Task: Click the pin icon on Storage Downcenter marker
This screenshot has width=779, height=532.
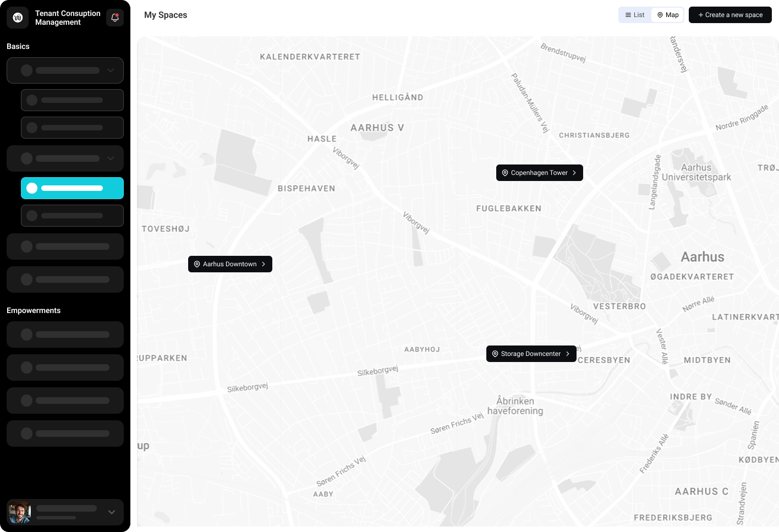Action: coord(495,354)
